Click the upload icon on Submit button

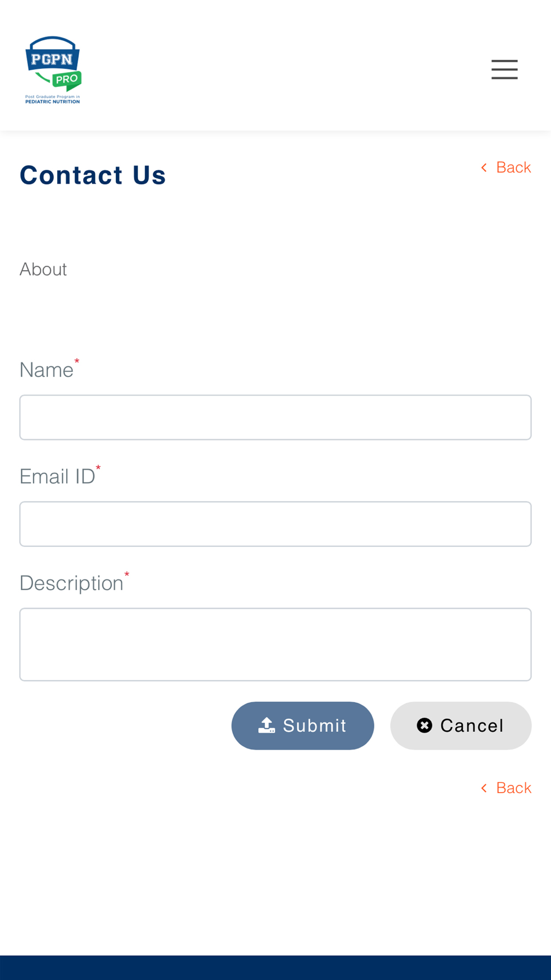pyautogui.click(x=267, y=725)
